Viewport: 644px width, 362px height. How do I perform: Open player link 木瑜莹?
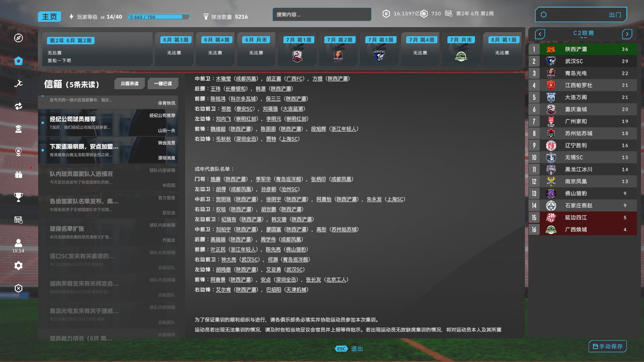coord(223,79)
